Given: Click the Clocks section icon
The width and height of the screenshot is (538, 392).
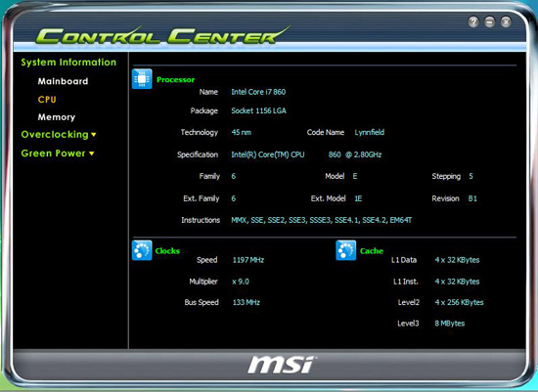Looking at the screenshot, I should pos(142,250).
